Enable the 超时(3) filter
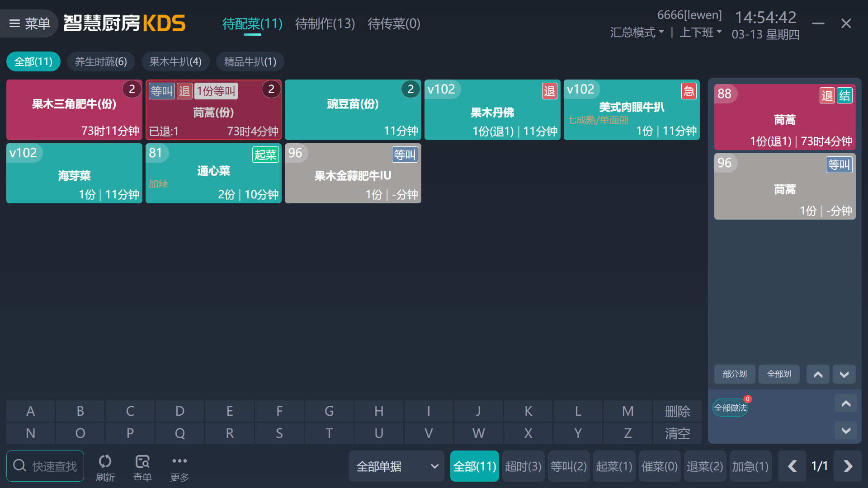The width and height of the screenshot is (868, 488). (523, 466)
